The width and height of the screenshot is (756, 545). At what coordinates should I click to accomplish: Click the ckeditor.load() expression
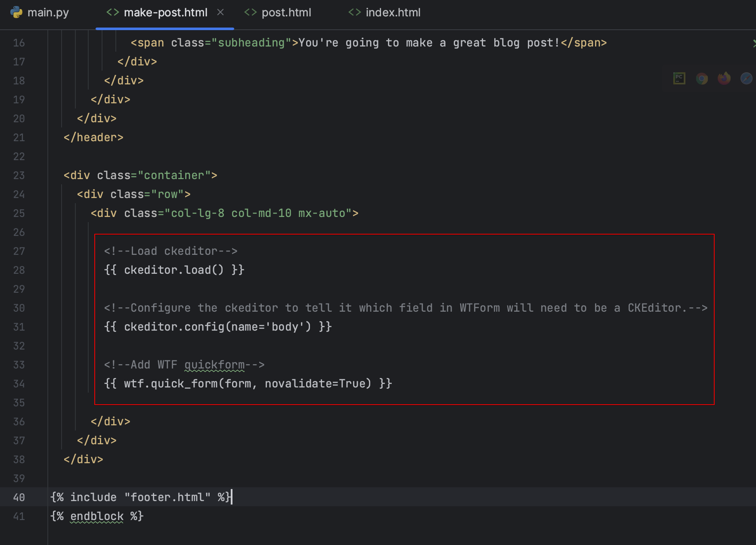pos(174,270)
